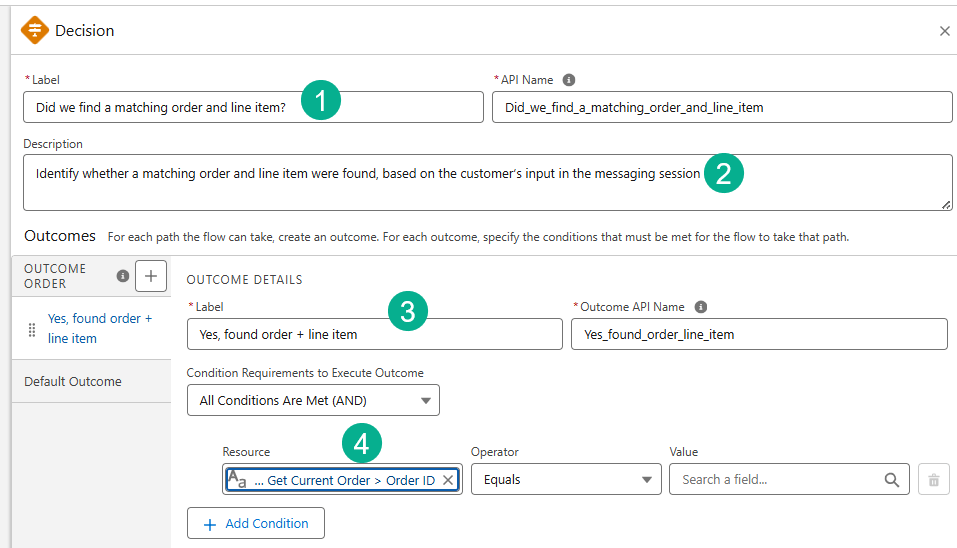957x548 pixels.
Task: Click the Resource field with Order ID
Action: tap(340, 480)
